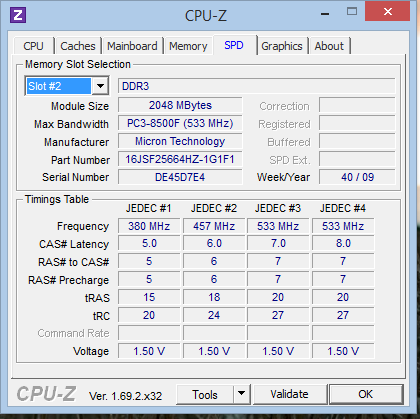
Task: Switch to the Caches tab
Action: (78, 46)
